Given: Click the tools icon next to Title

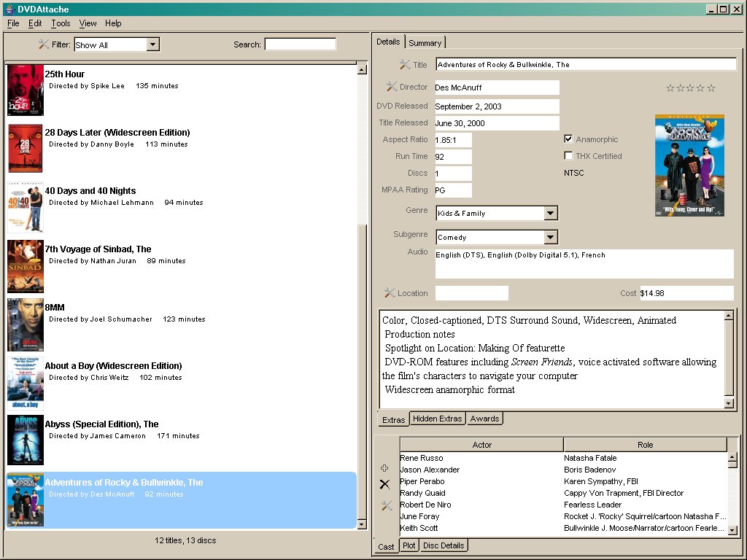Looking at the screenshot, I should click(406, 65).
